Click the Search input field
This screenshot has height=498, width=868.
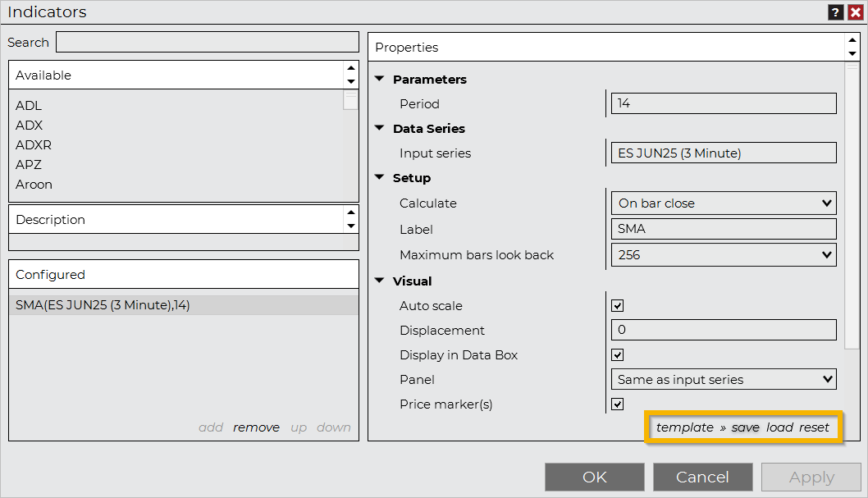208,42
